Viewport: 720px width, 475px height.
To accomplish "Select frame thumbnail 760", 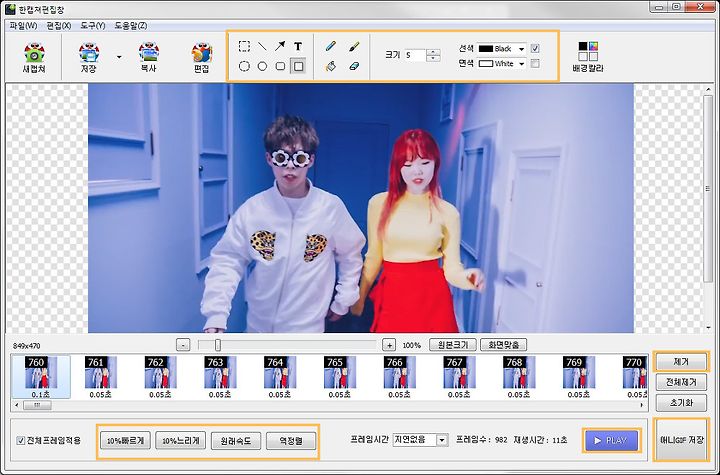I will 41,376.
